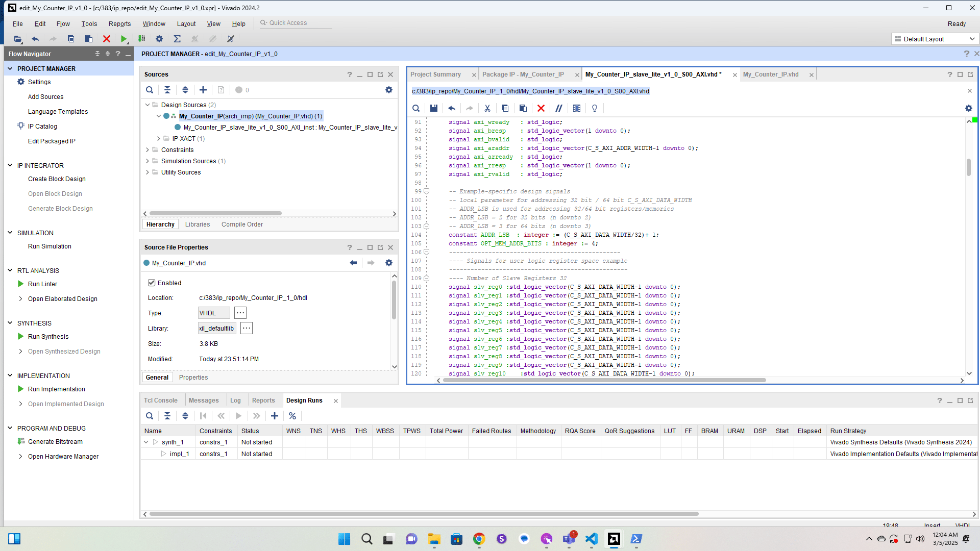Collapse code fold marker at line 99
980x551 pixels.
(427, 191)
